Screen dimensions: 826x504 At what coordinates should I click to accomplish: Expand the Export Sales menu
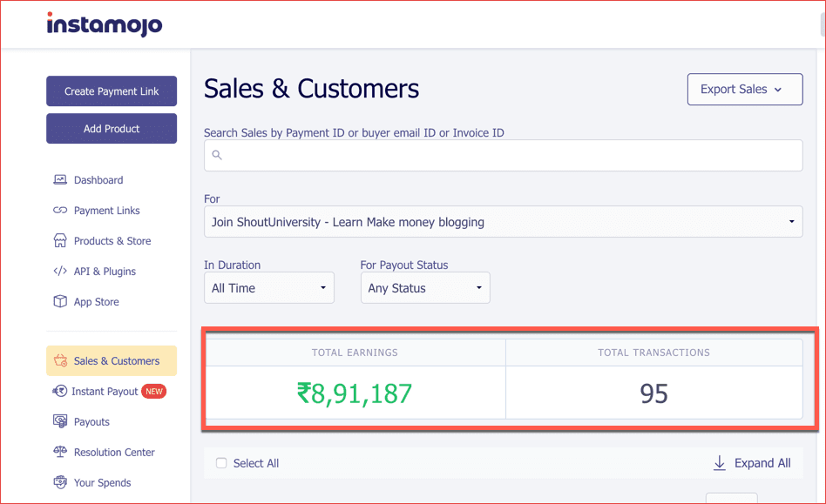[744, 89]
